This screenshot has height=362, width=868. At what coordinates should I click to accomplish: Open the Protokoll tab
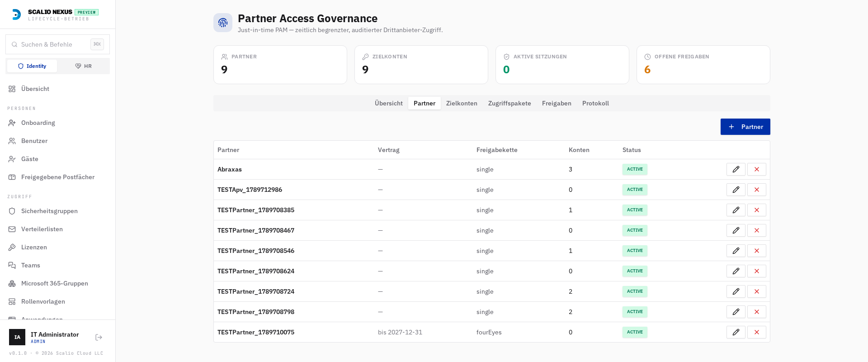(x=595, y=103)
